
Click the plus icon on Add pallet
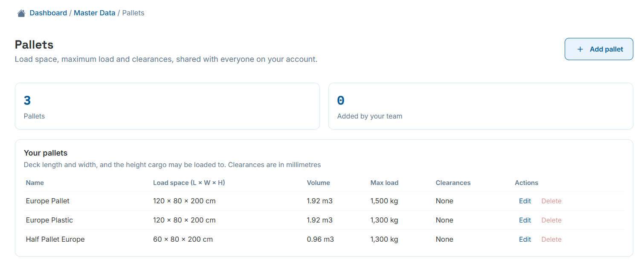coord(580,49)
